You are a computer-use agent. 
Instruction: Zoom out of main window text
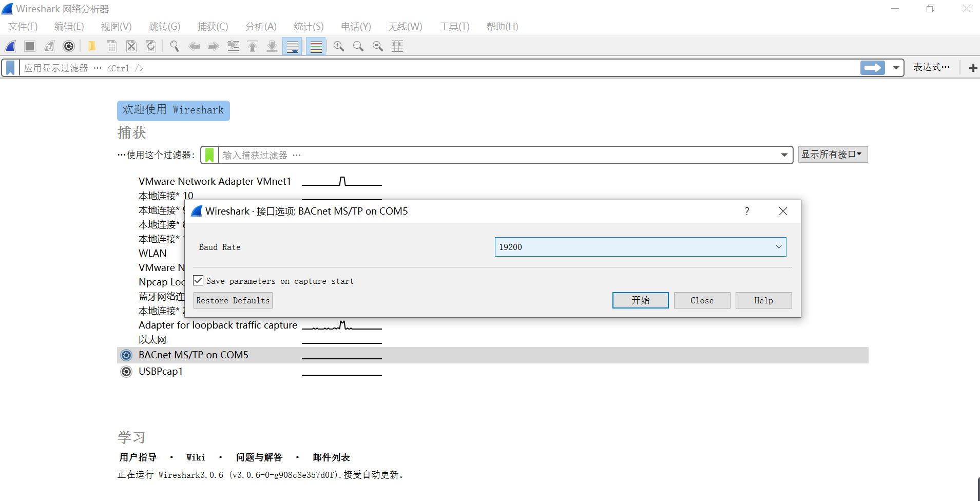coord(358,46)
